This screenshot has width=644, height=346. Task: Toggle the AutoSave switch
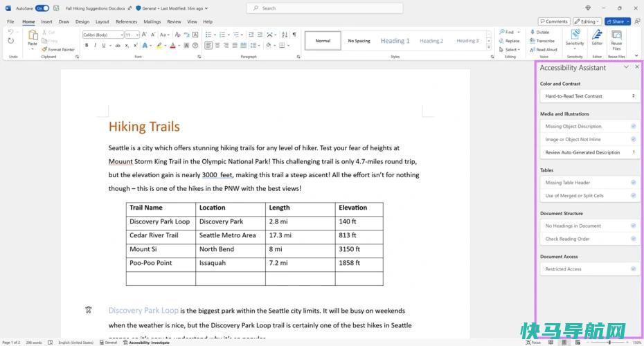tap(42, 8)
